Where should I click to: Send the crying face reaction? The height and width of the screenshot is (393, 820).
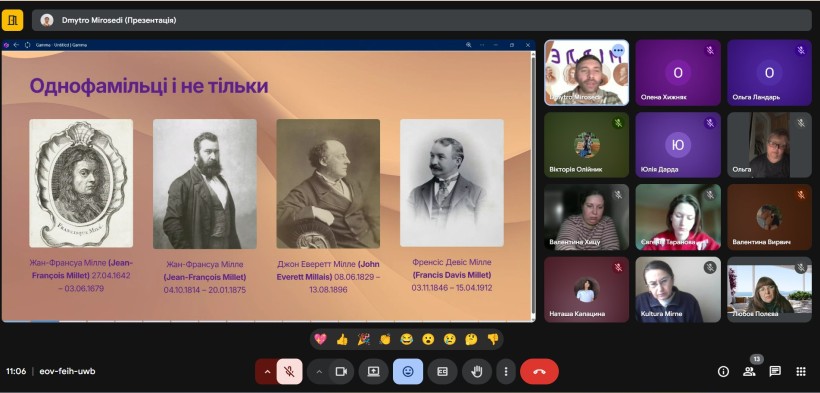(x=449, y=339)
